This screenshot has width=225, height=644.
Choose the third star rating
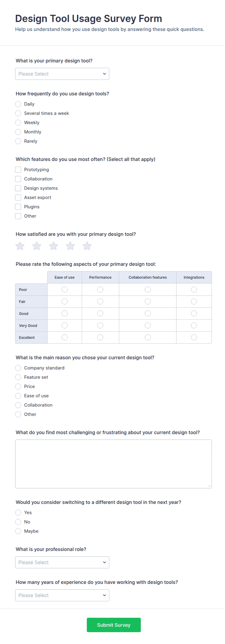[53, 246]
